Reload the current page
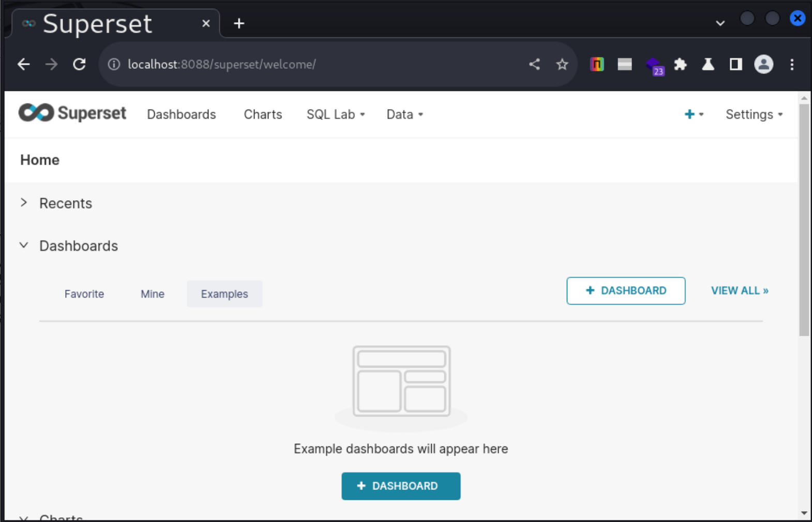Screen dimensions: 812x522 click(x=79, y=64)
